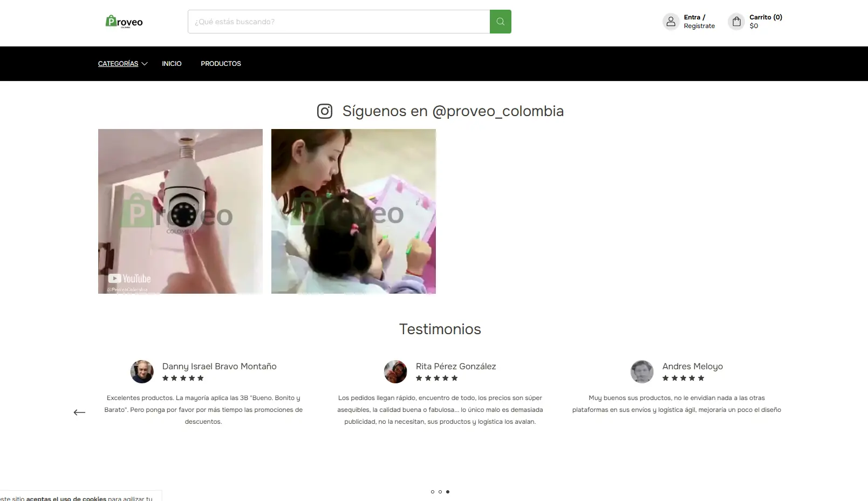Click the green search magnifier button
Image resolution: width=868 pixels, height=501 pixels.
point(500,22)
